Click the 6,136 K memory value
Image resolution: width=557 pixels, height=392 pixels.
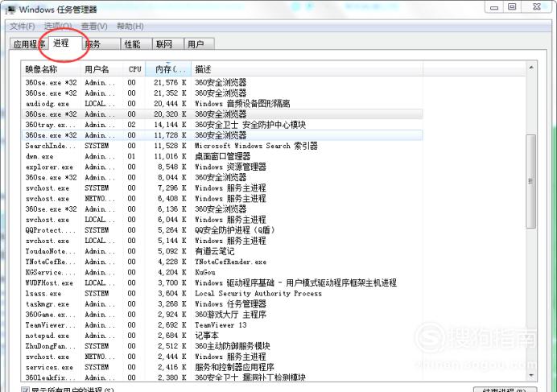point(172,209)
